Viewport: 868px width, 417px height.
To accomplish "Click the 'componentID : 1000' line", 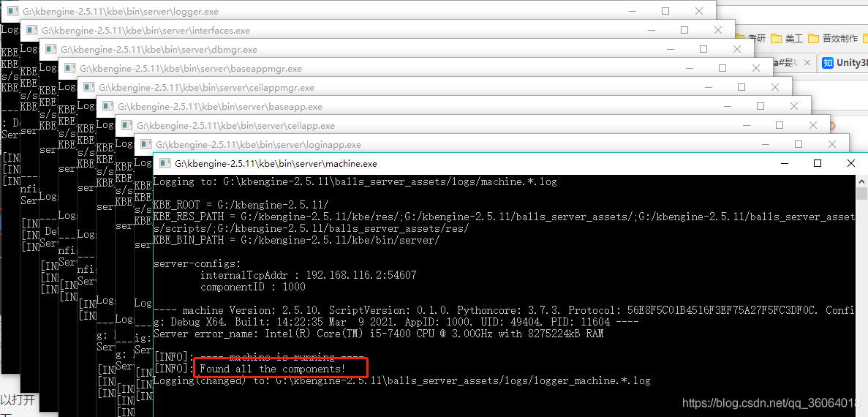I will pos(252,287).
